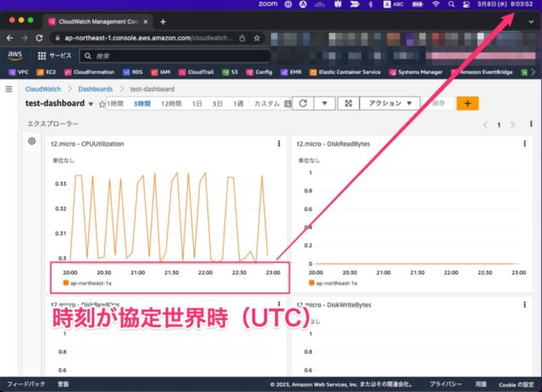Open EC2 bookmark shortcut
Screen dimensions: 542x392
[46, 72]
